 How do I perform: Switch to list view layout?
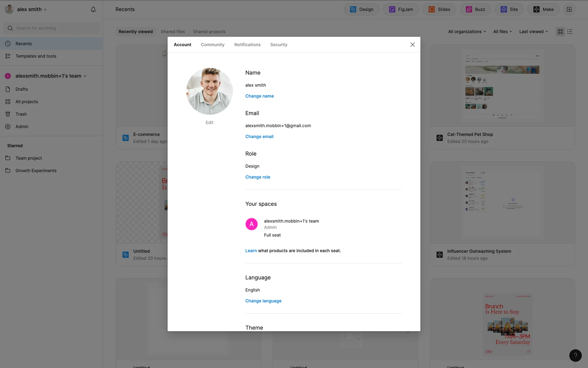570,32
